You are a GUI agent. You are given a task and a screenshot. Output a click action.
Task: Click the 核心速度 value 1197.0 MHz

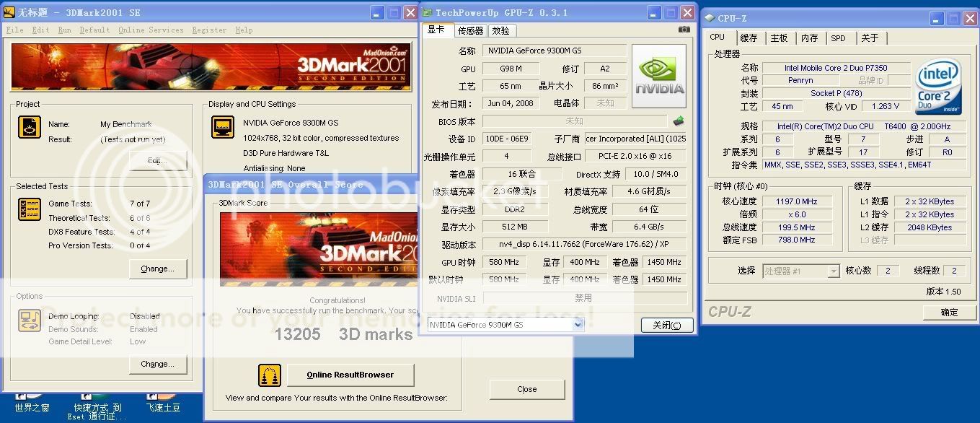coord(796,201)
